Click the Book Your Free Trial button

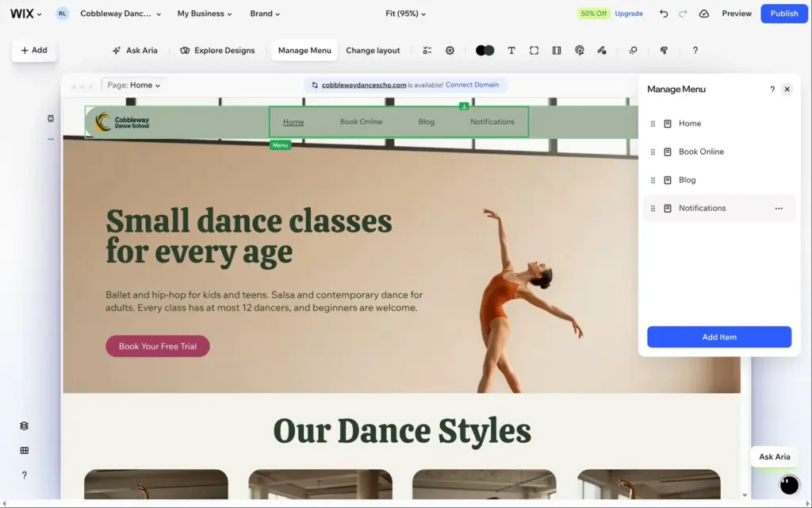(x=158, y=346)
